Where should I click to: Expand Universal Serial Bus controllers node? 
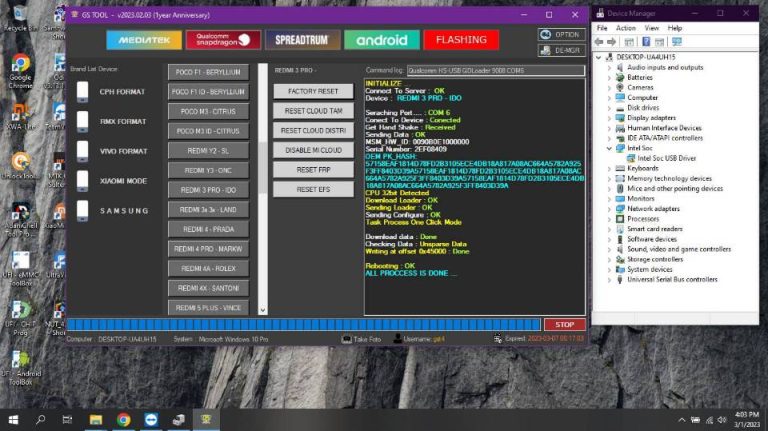(x=609, y=280)
